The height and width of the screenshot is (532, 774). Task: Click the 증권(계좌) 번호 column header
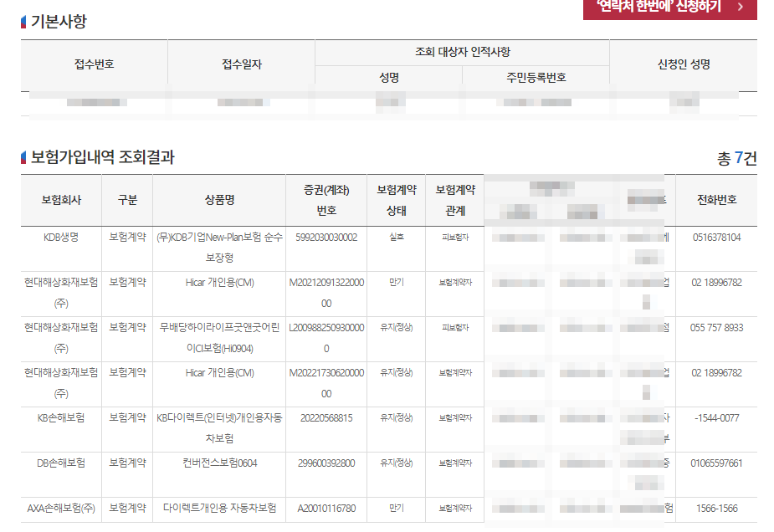pyautogui.click(x=326, y=200)
